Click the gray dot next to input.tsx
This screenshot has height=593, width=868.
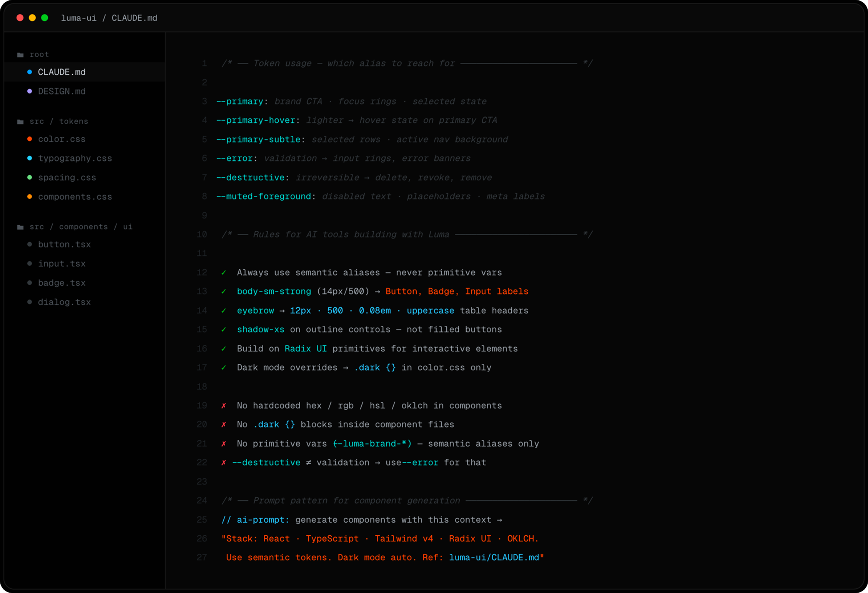30,263
